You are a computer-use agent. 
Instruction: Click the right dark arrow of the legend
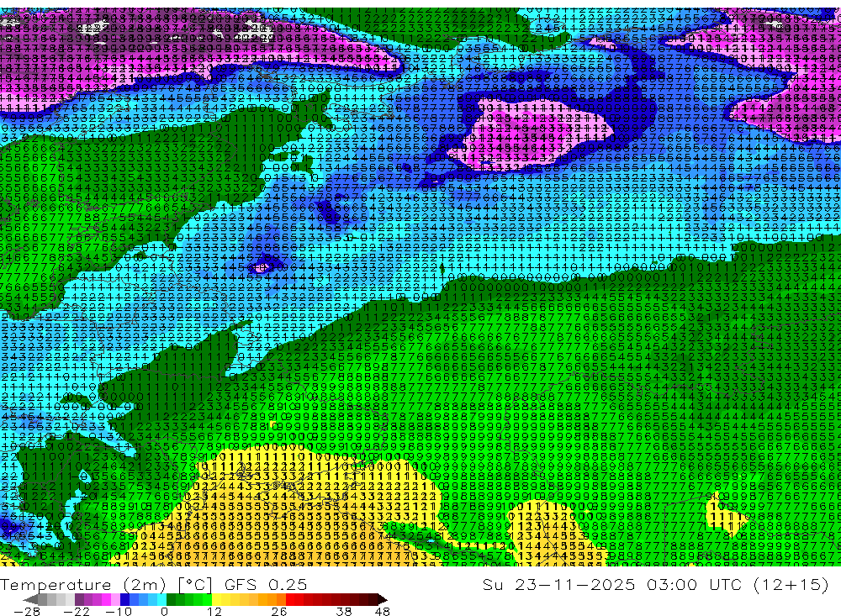click(383, 599)
